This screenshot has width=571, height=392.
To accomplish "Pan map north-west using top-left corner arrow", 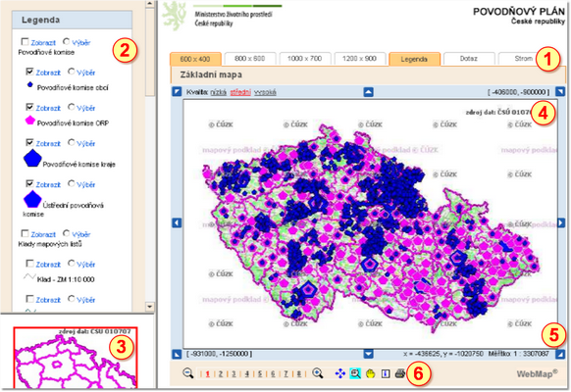I will click(x=177, y=92).
